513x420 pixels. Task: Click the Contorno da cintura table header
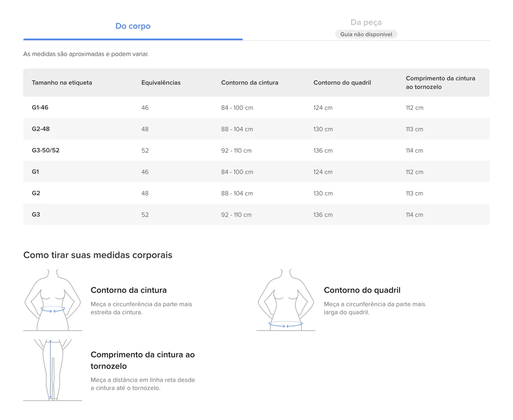coord(250,83)
